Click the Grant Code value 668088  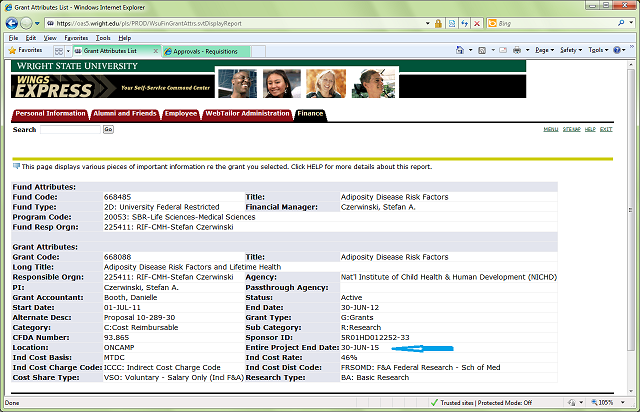118,257
